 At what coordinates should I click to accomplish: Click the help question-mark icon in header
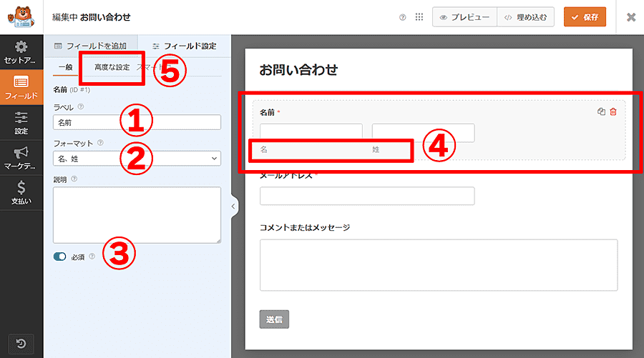(x=402, y=17)
